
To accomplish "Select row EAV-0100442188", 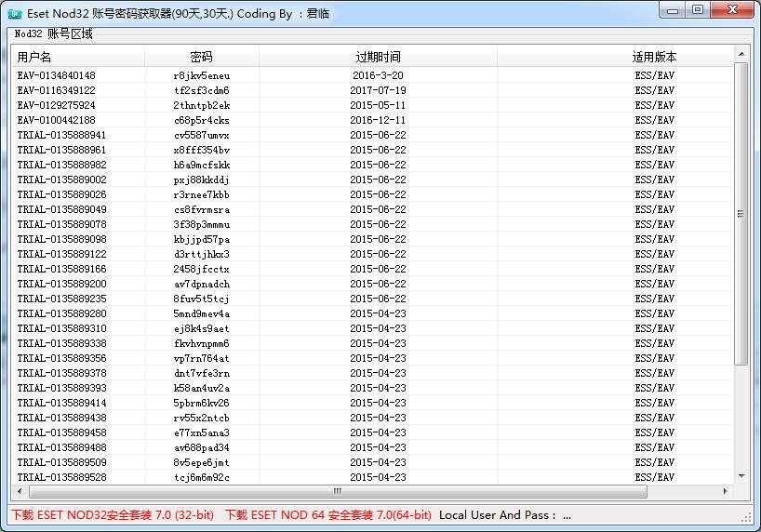I will 373,120.
